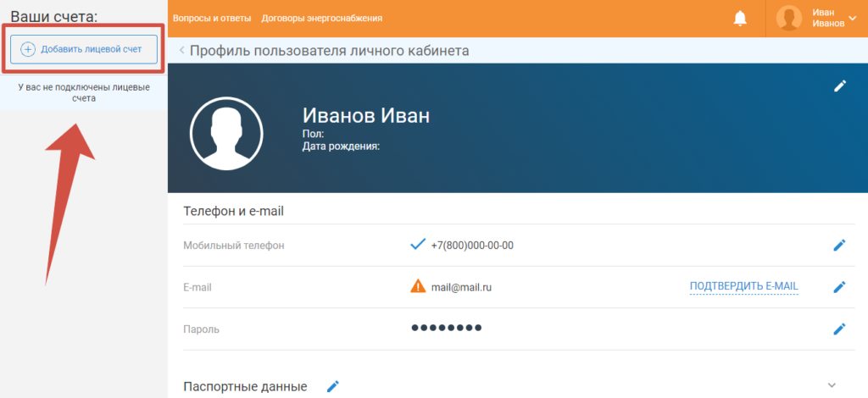Click ПОДТВЕРДИТЬ E-MAIL link
This screenshot has width=868, height=398.
pyautogui.click(x=744, y=286)
